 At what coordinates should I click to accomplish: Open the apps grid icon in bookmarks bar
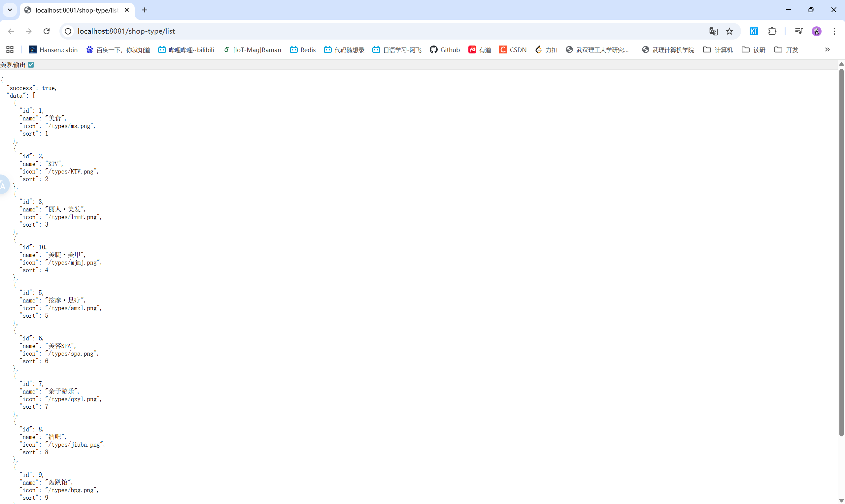[10, 49]
